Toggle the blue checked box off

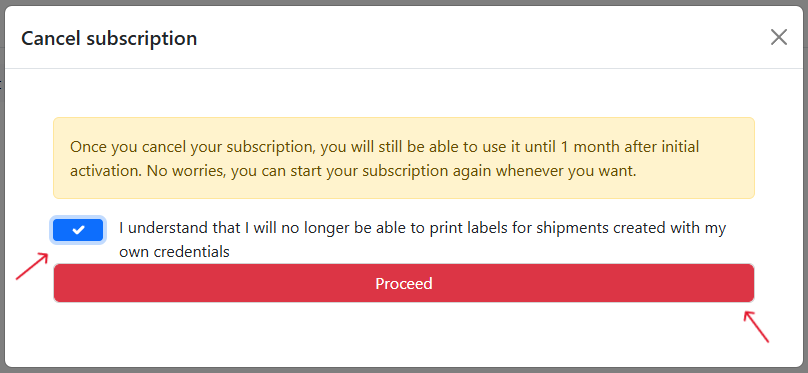[x=78, y=230]
